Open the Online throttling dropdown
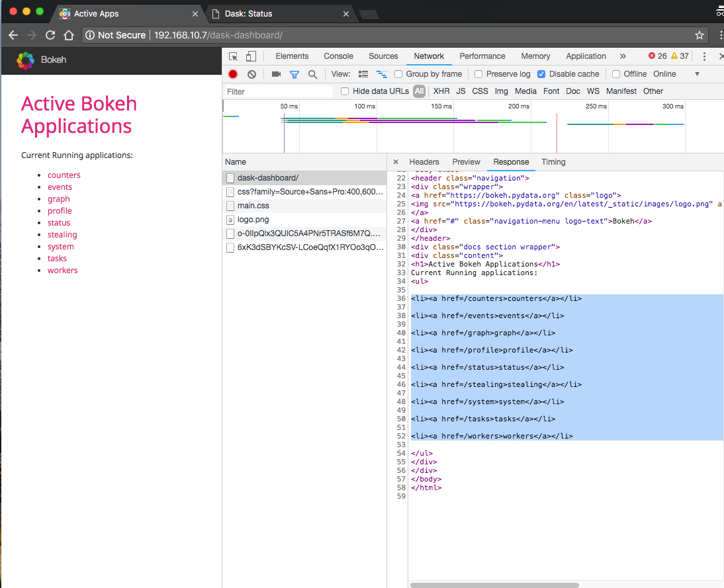 click(696, 74)
